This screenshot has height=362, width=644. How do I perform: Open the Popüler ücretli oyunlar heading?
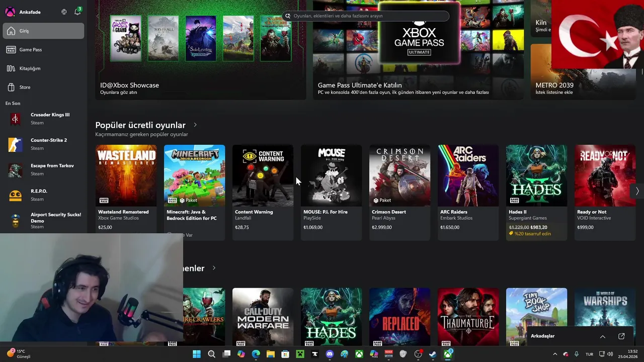[140, 125]
